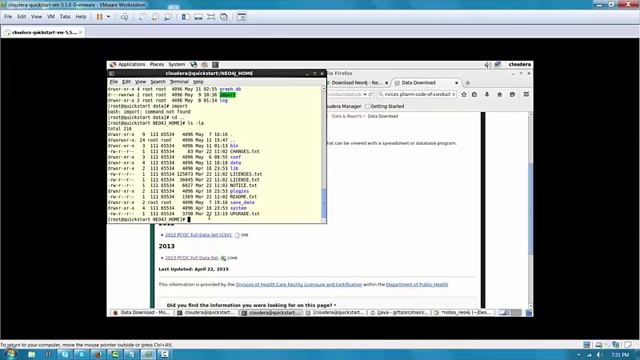The image size is (640, 360).
Task: Click the mail launcher icon in GNOME panel
Action: (204, 64)
